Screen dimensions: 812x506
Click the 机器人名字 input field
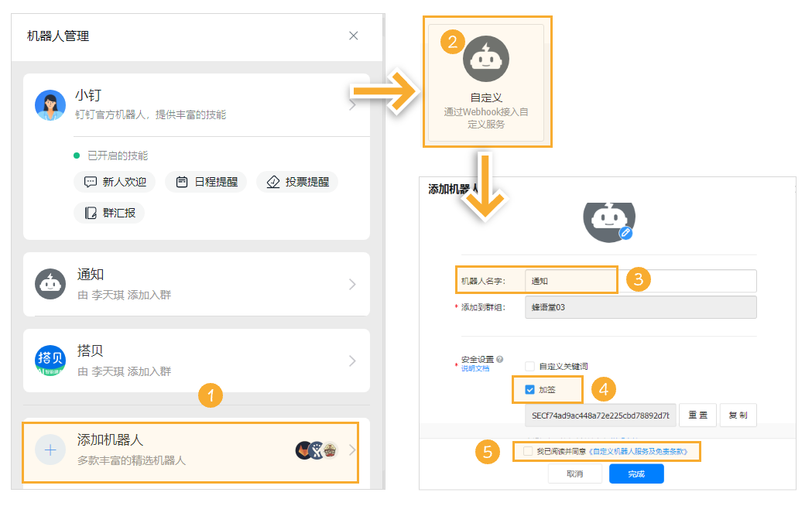640,281
